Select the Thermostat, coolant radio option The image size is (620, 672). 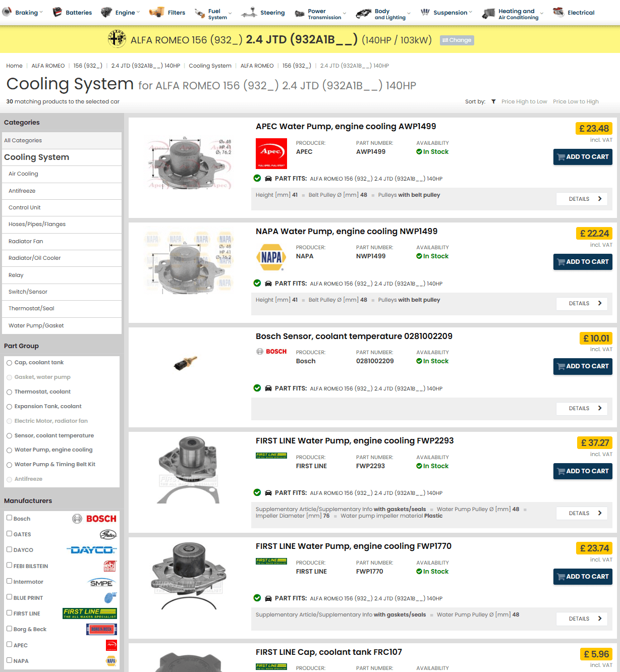click(x=9, y=392)
